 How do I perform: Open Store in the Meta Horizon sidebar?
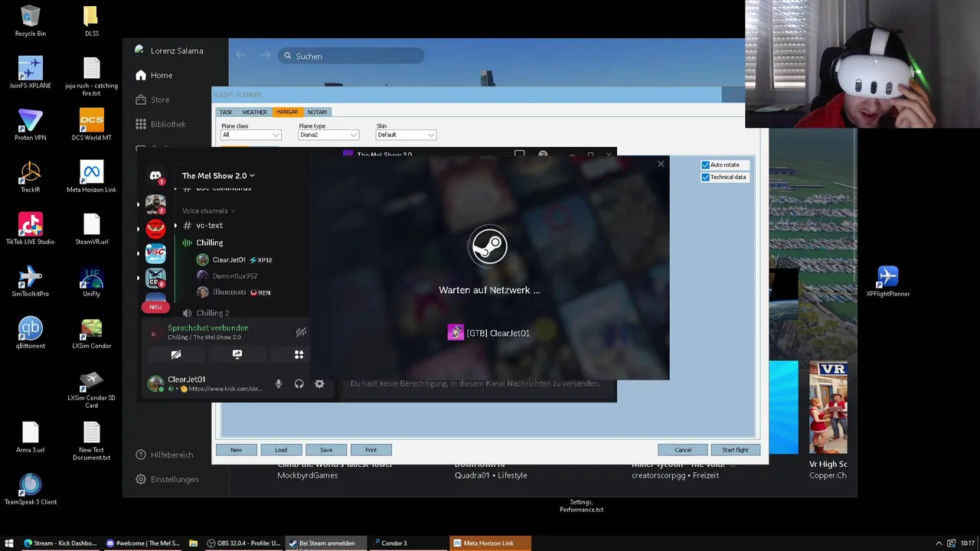152,99
